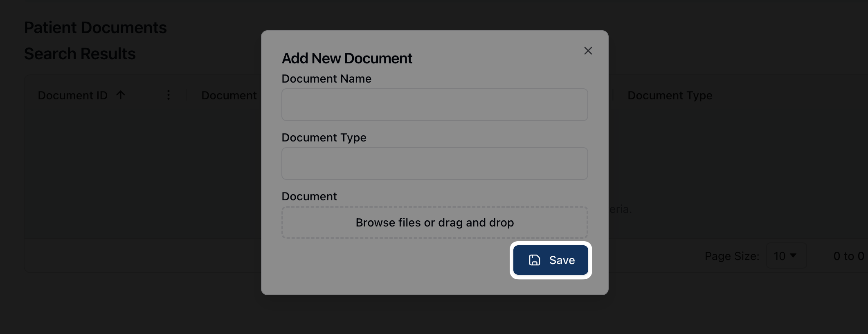
Task: Click the partially hidden Document column header
Action: tap(229, 95)
